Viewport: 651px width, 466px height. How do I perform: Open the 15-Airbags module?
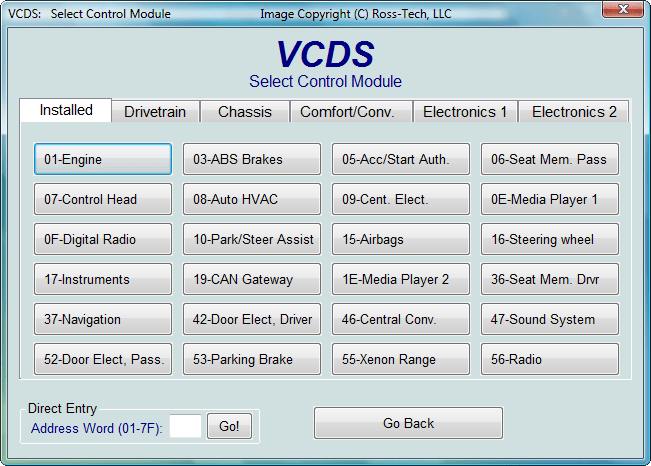[401, 239]
